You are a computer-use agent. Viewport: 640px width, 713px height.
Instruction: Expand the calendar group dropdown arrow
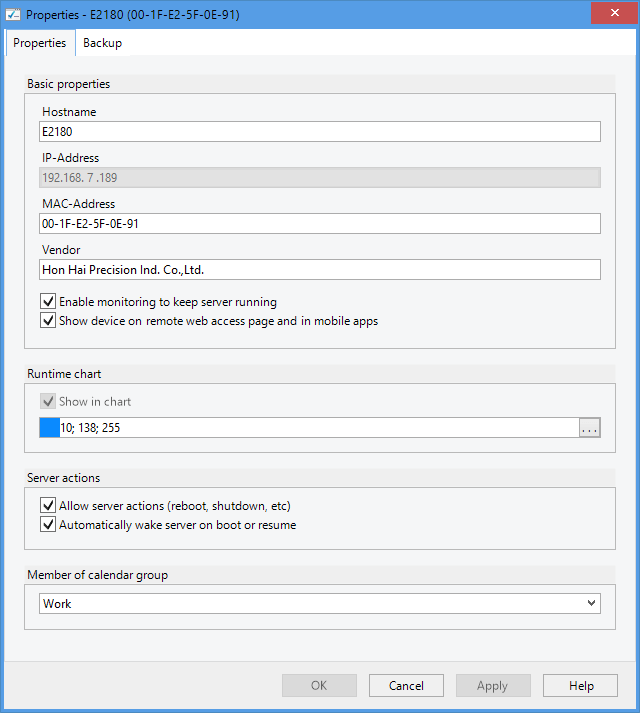592,603
